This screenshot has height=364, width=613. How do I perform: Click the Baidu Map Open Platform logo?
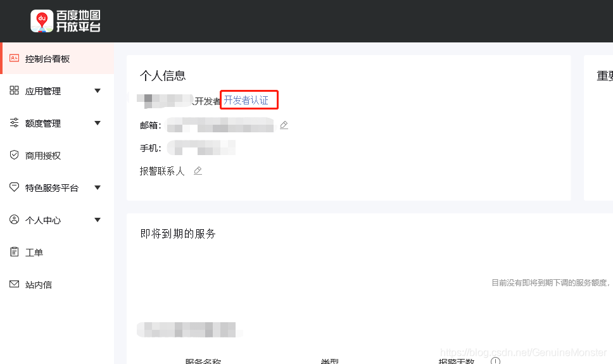tap(65, 21)
